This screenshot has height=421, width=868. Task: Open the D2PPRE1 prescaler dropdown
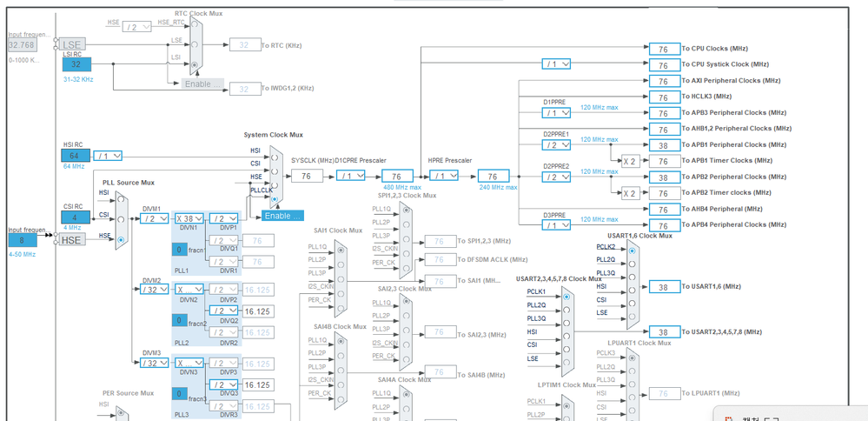point(556,145)
